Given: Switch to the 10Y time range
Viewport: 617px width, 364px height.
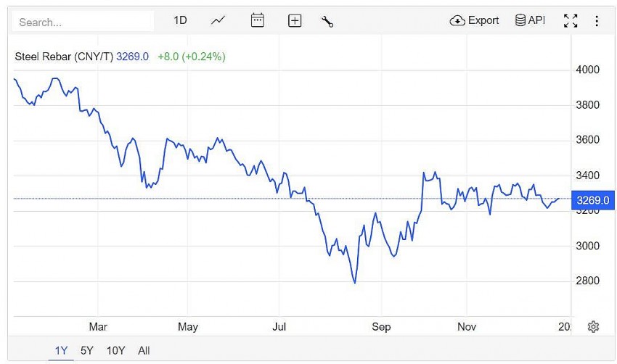Looking at the screenshot, I should click(x=115, y=351).
